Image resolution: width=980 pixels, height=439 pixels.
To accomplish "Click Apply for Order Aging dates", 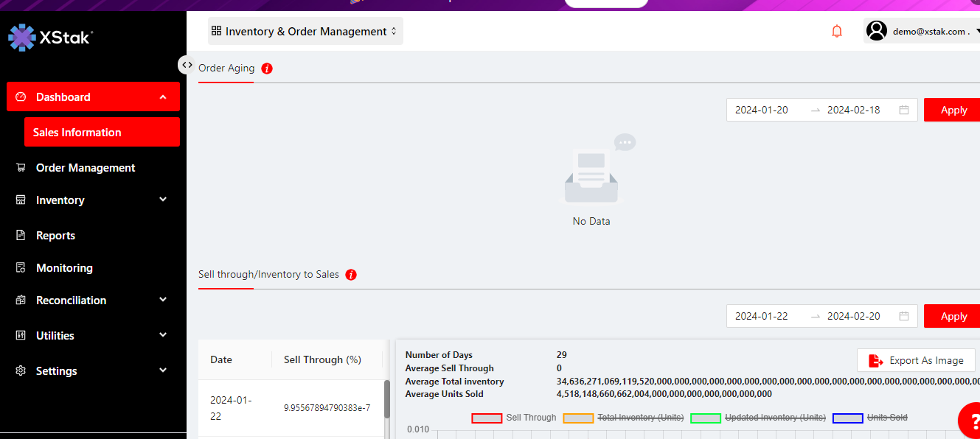I will (x=953, y=110).
